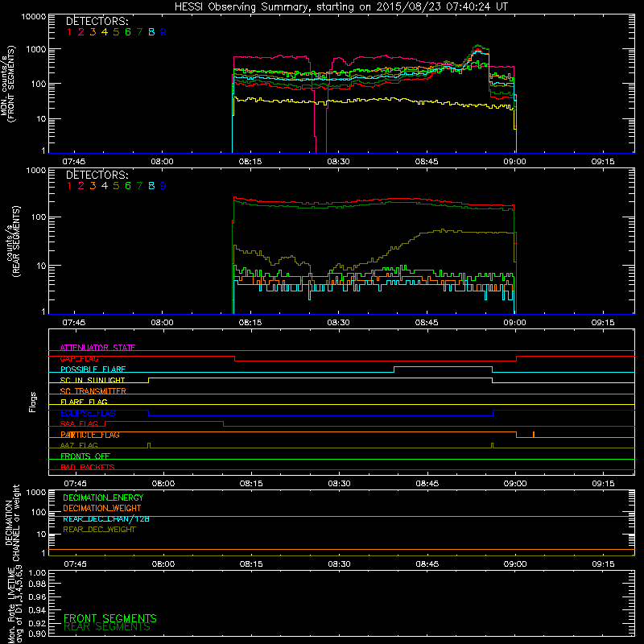Click the 08:15 time label under the decimation plot

[x=251, y=564]
